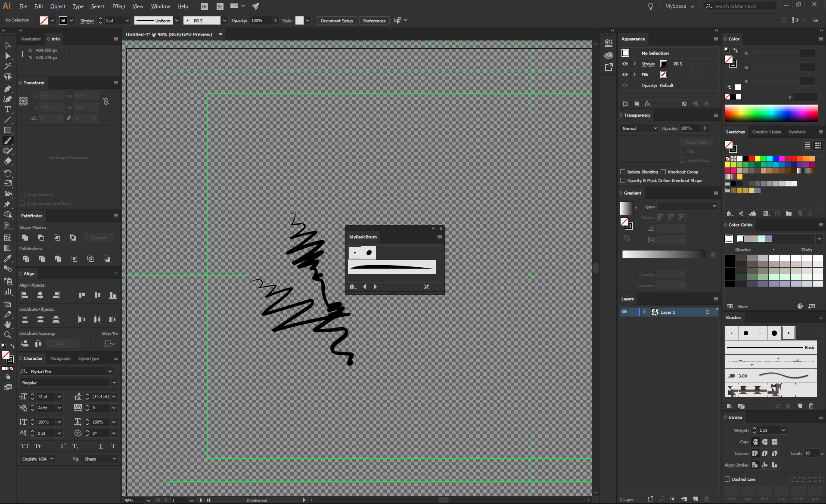Select the Zoom tool
This screenshot has width=826, height=504.
[x=7, y=335]
